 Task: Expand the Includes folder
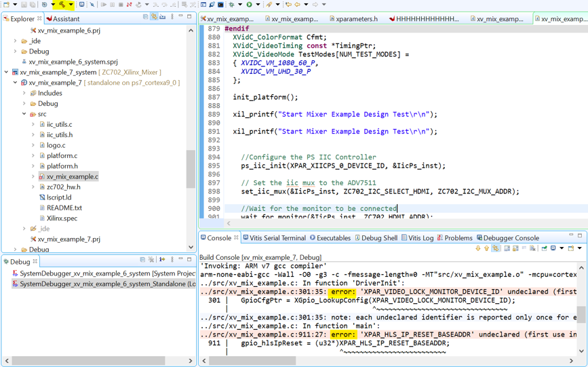(x=24, y=93)
